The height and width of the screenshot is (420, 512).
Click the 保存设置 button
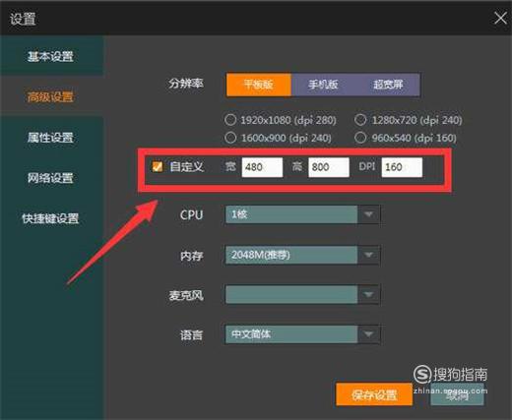tap(374, 394)
